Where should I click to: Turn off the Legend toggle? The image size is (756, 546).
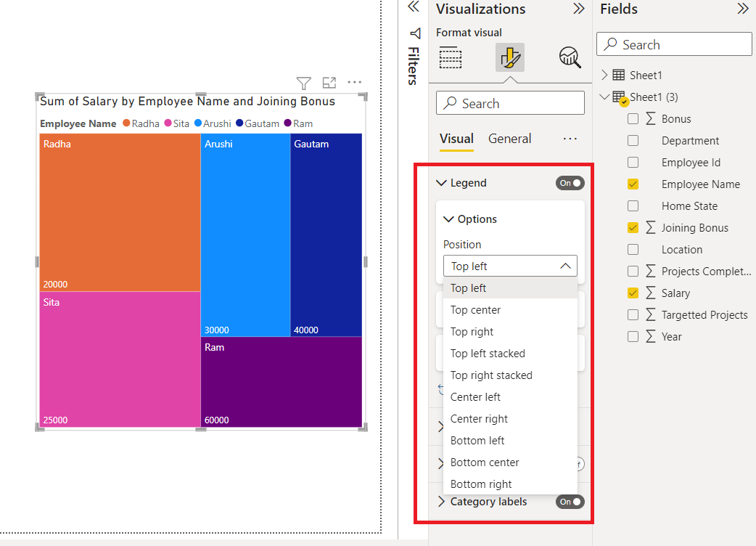click(570, 183)
